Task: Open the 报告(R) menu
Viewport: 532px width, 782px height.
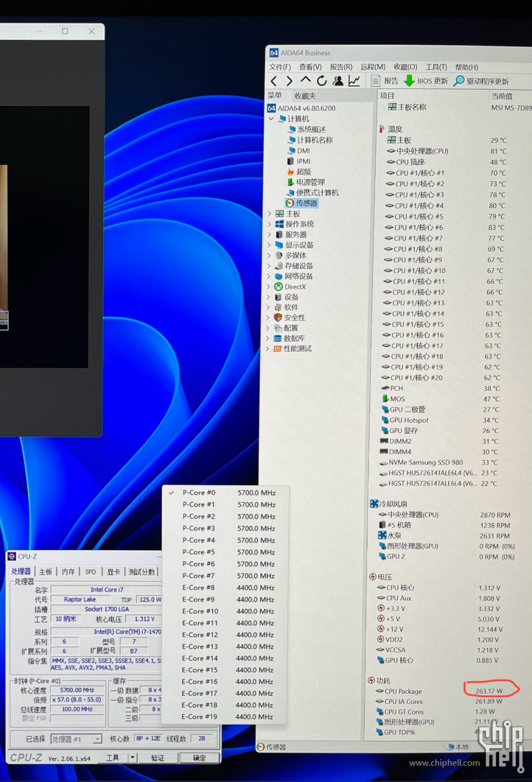Action: tap(341, 67)
